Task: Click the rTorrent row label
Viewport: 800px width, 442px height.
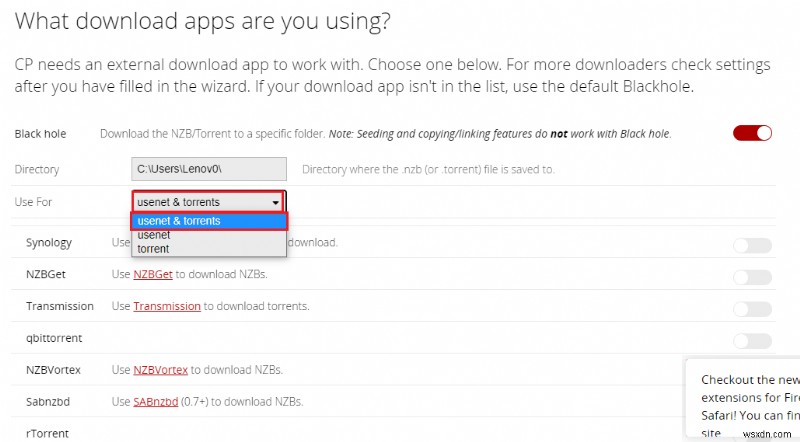Action: point(46,434)
